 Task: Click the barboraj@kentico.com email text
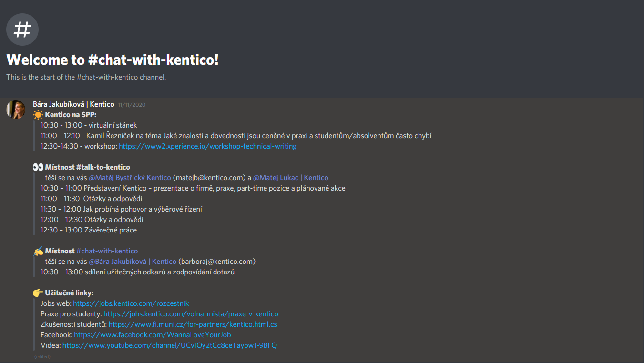(217, 262)
